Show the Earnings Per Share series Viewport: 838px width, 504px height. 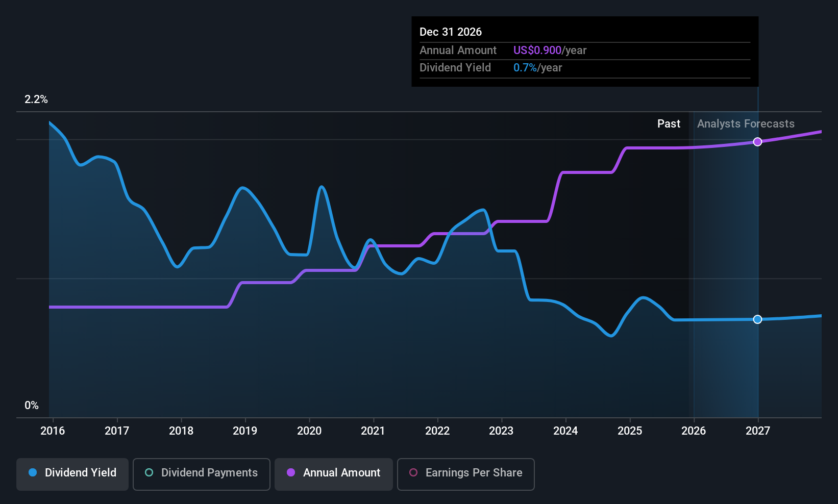(x=465, y=474)
